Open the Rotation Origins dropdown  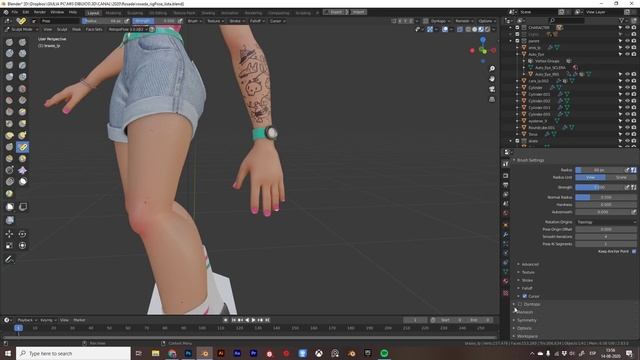pyautogui.click(x=606, y=222)
